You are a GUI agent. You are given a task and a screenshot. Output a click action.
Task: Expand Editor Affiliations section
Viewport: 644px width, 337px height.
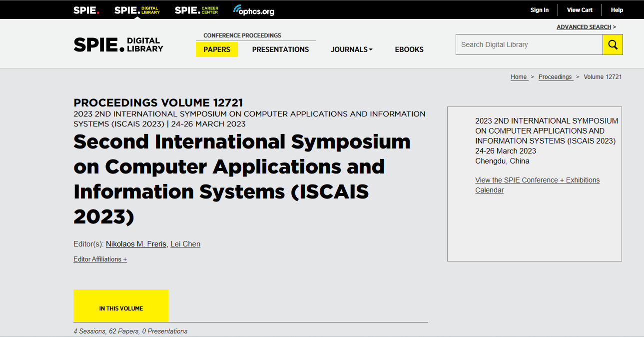[100, 259]
